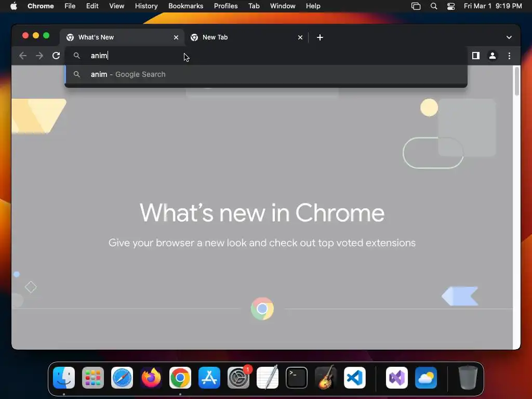Open the Help menu

pos(313,6)
